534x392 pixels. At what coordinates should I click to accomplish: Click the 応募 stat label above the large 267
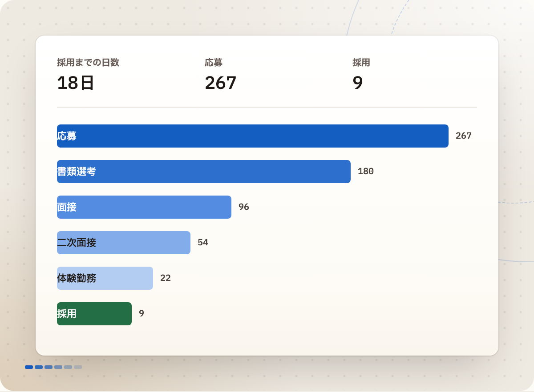(x=214, y=63)
